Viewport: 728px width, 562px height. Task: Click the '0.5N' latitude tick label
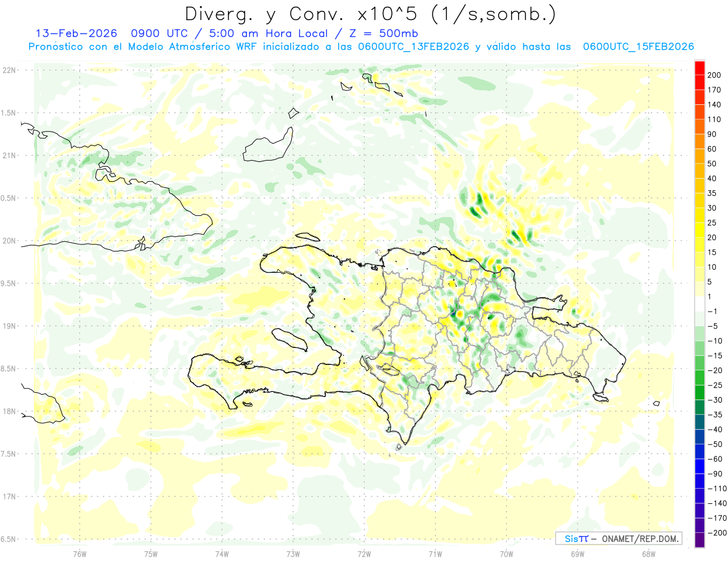click(8, 198)
